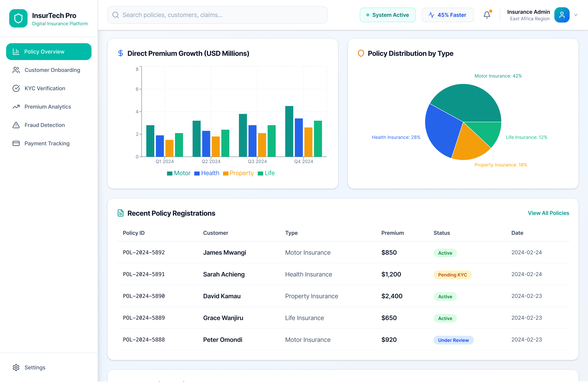Toggle the Health series in the chart legend

(x=207, y=173)
